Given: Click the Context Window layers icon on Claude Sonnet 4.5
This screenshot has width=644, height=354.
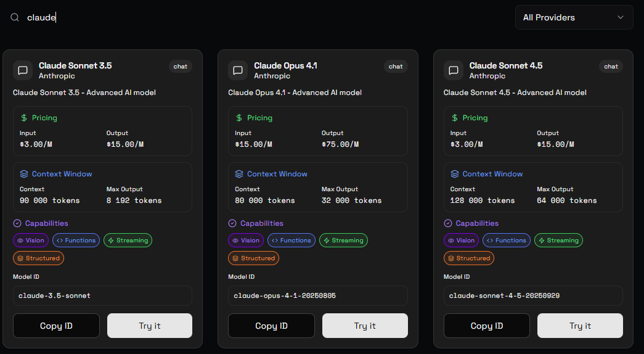Looking at the screenshot, I should point(455,174).
